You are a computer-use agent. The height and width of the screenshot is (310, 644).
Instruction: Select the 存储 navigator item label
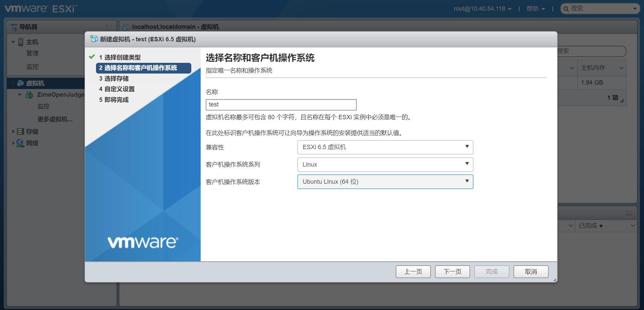32,132
